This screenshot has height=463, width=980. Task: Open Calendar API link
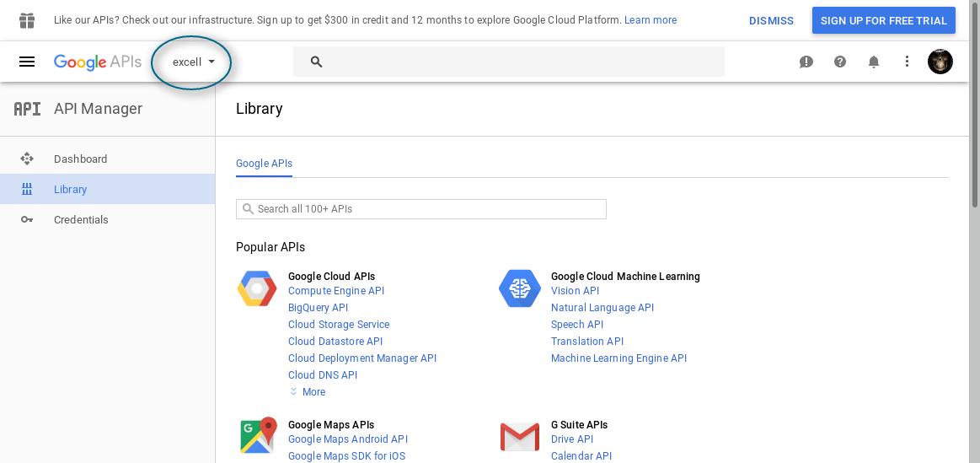pos(581,457)
